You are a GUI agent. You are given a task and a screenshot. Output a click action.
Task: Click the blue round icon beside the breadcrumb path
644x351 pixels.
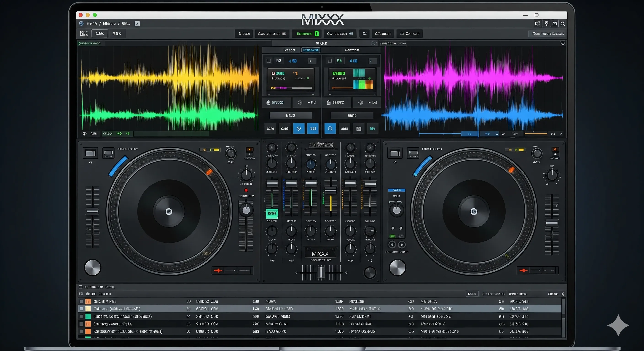pyautogui.click(x=81, y=24)
